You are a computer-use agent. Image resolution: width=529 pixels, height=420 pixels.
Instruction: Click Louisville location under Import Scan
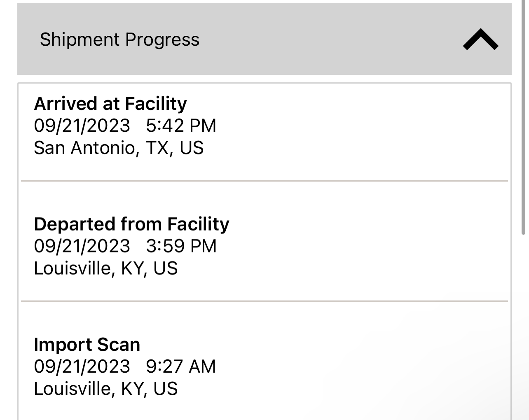(105, 389)
